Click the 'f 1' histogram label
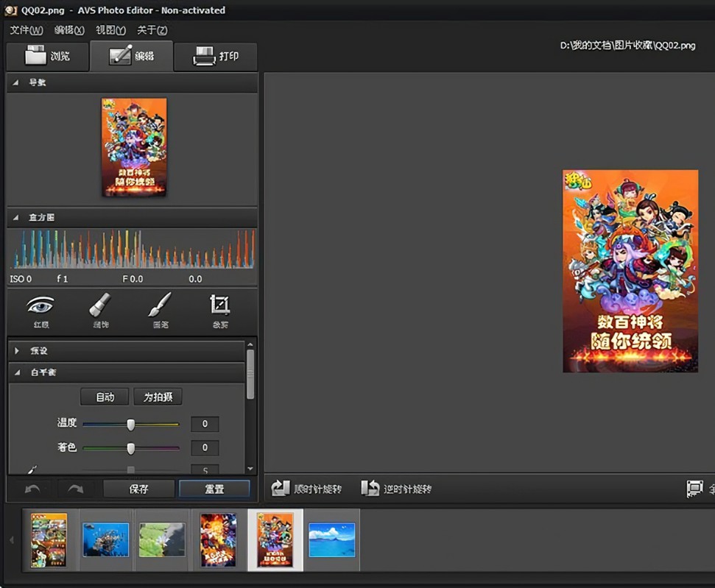This screenshot has height=588, width=715. (x=62, y=279)
